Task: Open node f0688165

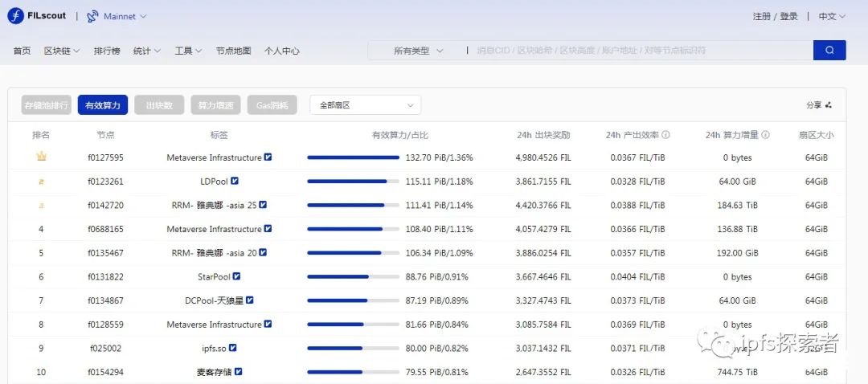Action: coord(106,229)
